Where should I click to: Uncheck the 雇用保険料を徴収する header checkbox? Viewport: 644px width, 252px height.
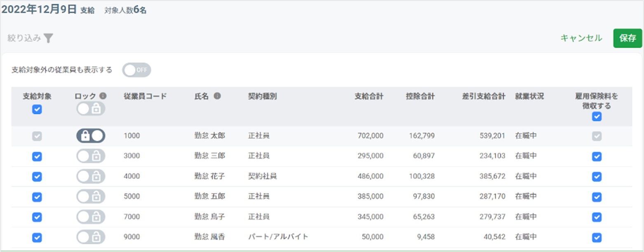[596, 117]
